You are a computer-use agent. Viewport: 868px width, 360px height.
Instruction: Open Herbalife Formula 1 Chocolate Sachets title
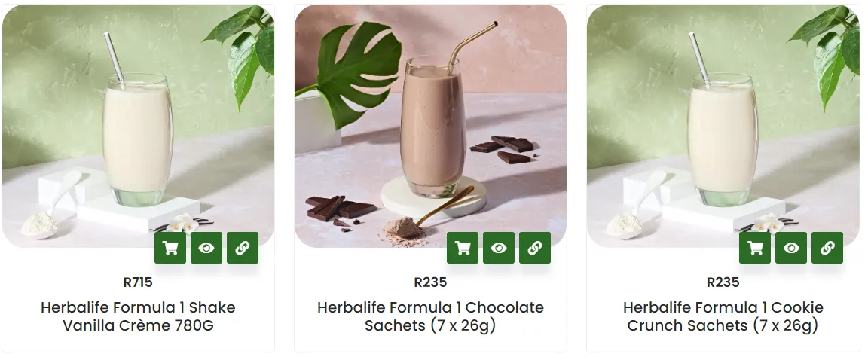[x=430, y=316]
